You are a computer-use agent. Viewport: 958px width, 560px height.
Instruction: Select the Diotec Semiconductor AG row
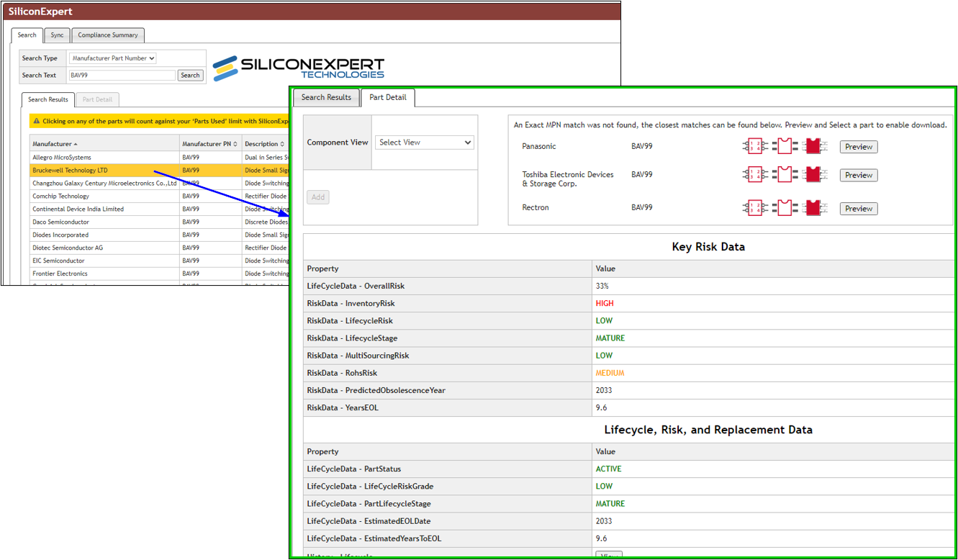159,248
